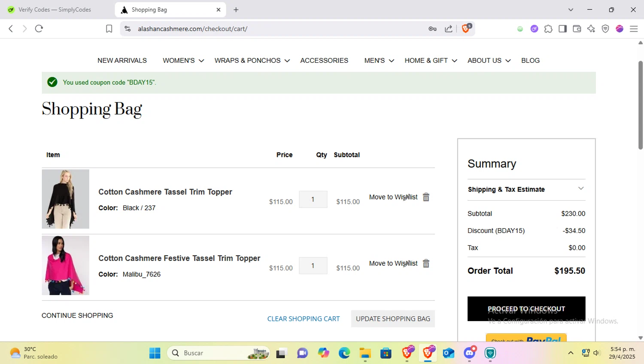Close the Shopping Bag tab
This screenshot has width=644, height=364.
218,9
